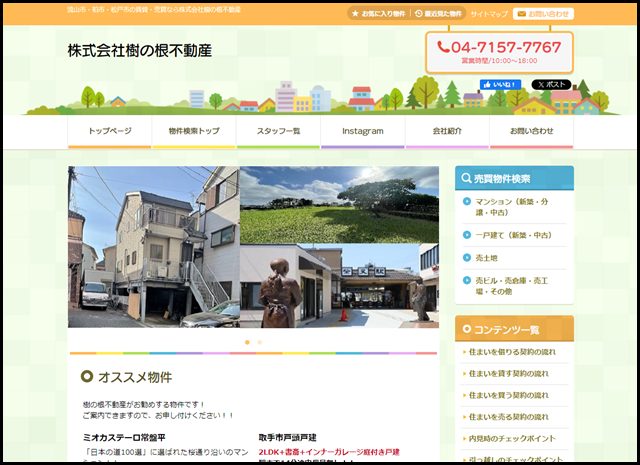Open 内見時のチェックポイント link
This screenshot has width=640, height=465.
512,438
